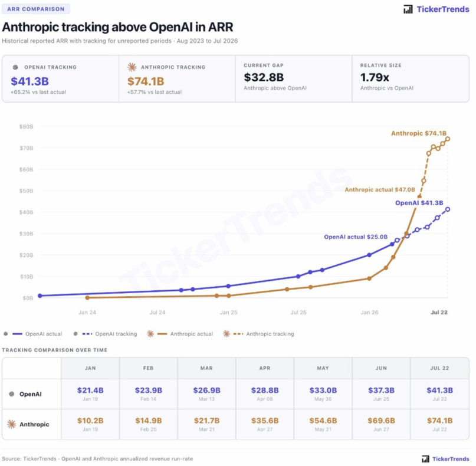
Task: Click the Jul 22 x-axis label
Action: click(439, 312)
